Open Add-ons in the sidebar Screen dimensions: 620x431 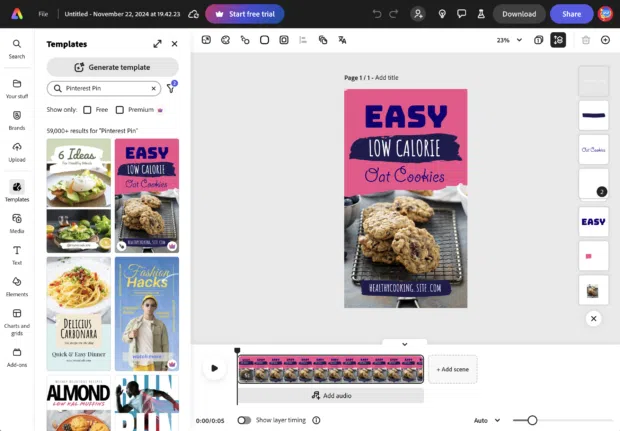(17, 357)
